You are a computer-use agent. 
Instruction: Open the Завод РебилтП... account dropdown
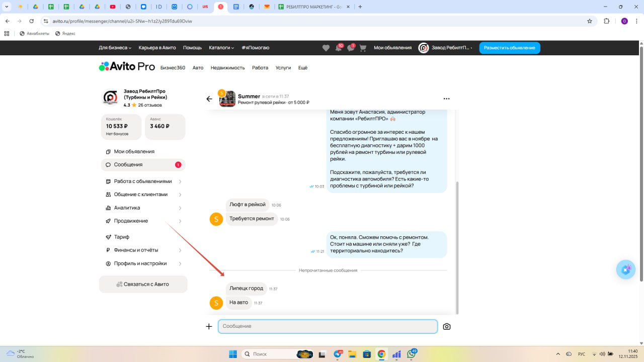[445, 48]
